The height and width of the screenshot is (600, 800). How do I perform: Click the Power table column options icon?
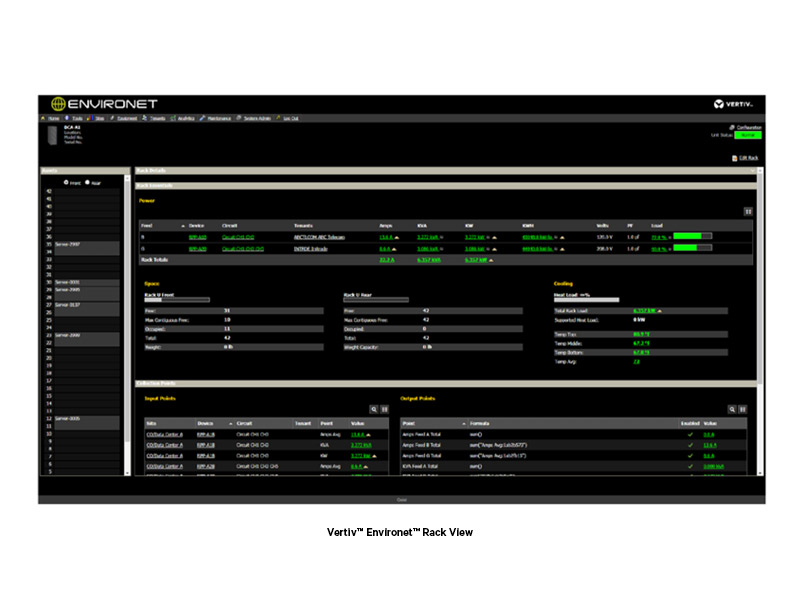pos(747,211)
